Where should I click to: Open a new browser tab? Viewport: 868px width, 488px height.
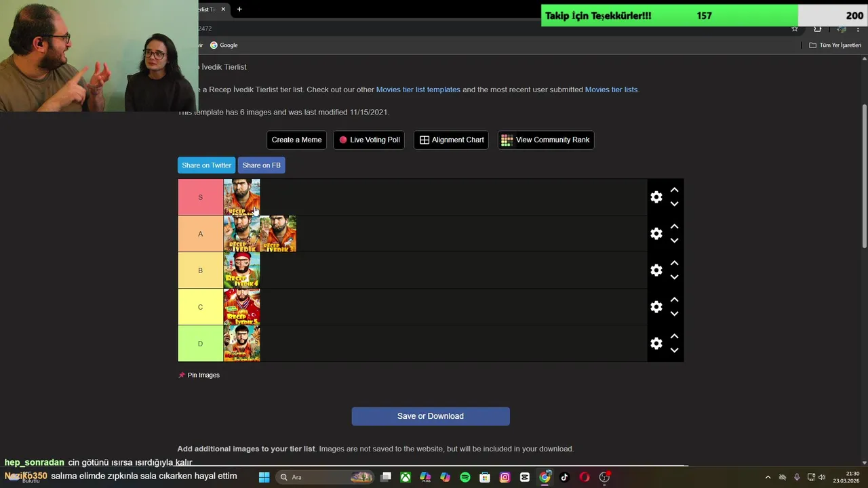[x=239, y=9]
